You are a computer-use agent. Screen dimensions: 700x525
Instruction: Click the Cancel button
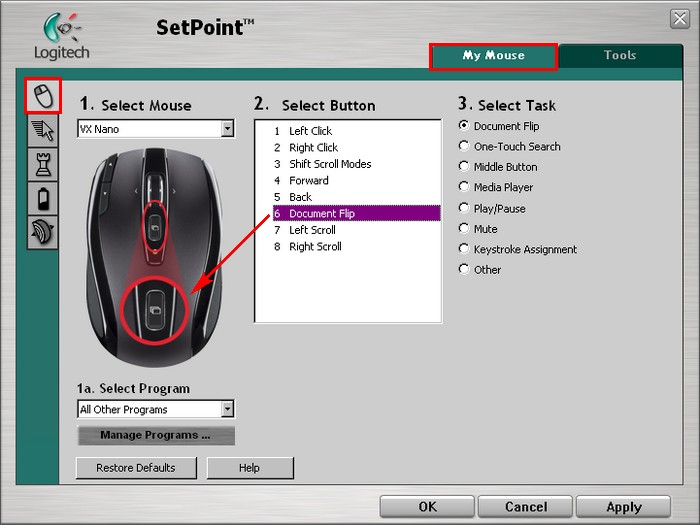click(525, 507)
